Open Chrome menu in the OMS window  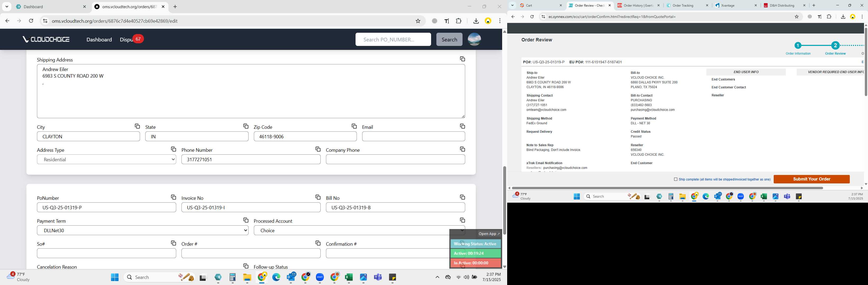500,21
